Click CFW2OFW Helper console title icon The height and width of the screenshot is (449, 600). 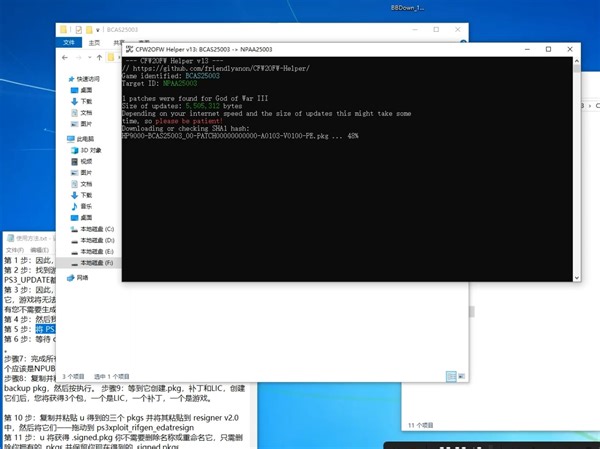[x=129, y=49]
